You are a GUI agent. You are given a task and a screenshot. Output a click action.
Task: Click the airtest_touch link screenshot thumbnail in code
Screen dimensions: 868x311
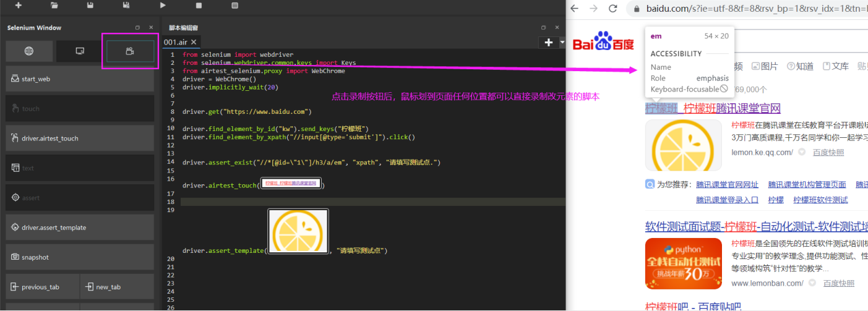pos(290,184)
